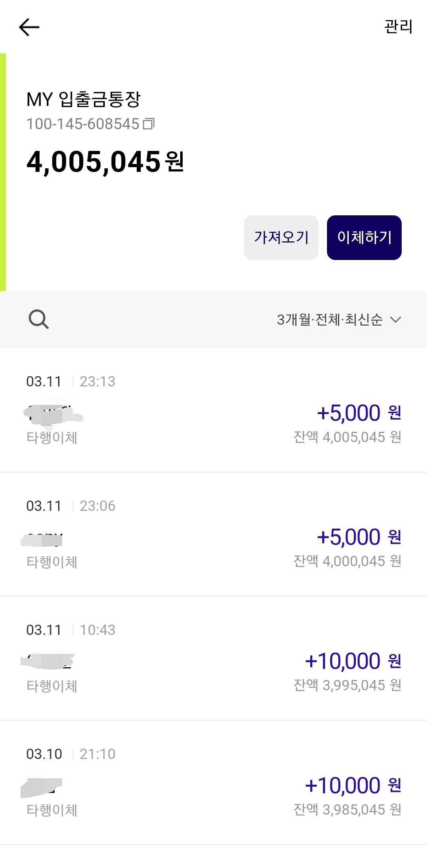Select the +10,000 원 amount with 잔액 3,985,045

[353, 785]
